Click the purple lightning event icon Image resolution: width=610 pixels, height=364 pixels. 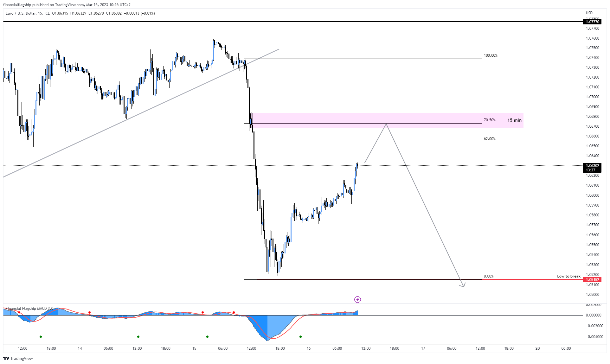click(x=357, y=299)
